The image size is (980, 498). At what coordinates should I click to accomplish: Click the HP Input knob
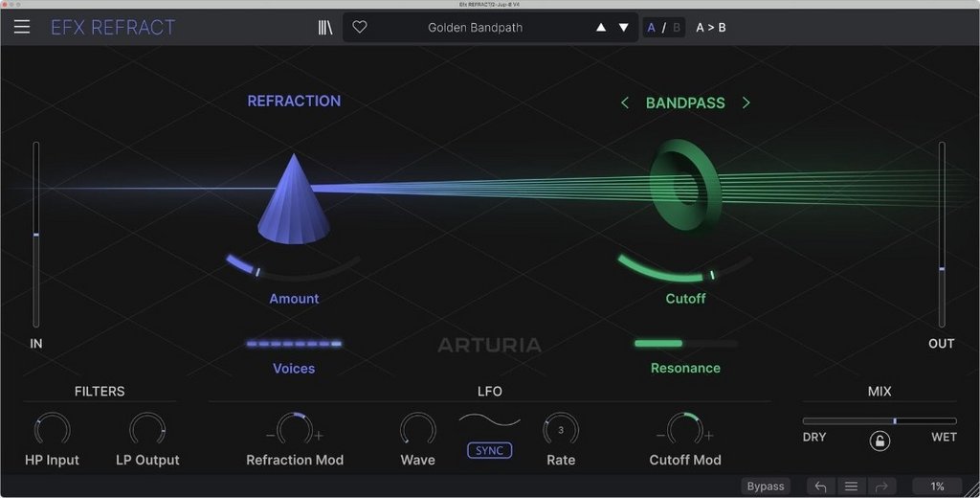pyautogui.click(x=52, y=430)
